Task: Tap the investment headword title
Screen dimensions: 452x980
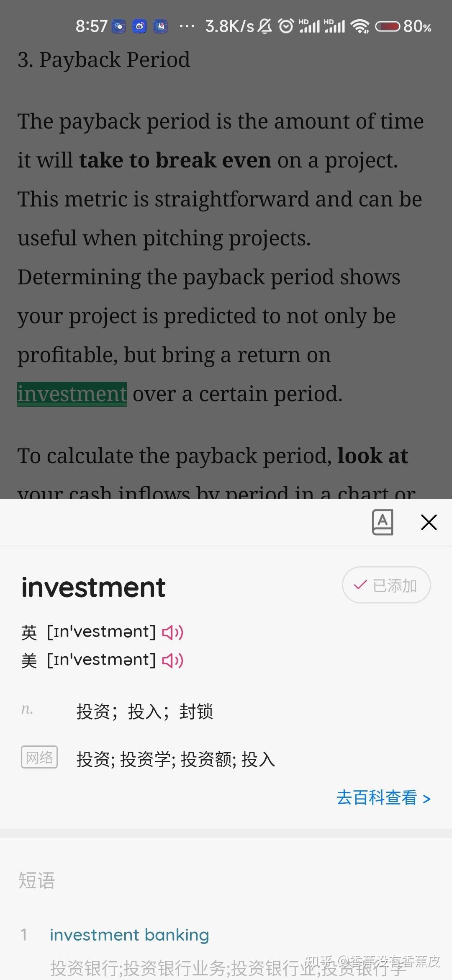Action: [93, 587]
